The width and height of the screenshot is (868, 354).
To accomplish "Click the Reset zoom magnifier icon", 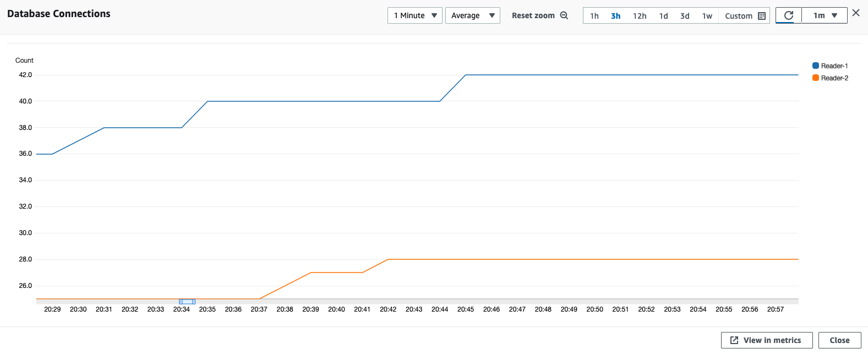I will point(564,15).
